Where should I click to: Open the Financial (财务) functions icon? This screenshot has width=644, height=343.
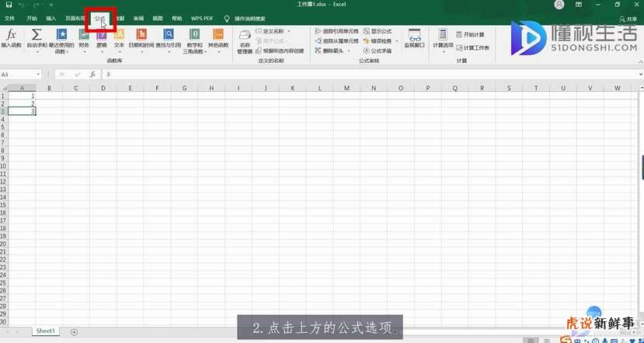pyautogui.click(x=84, y=34)
